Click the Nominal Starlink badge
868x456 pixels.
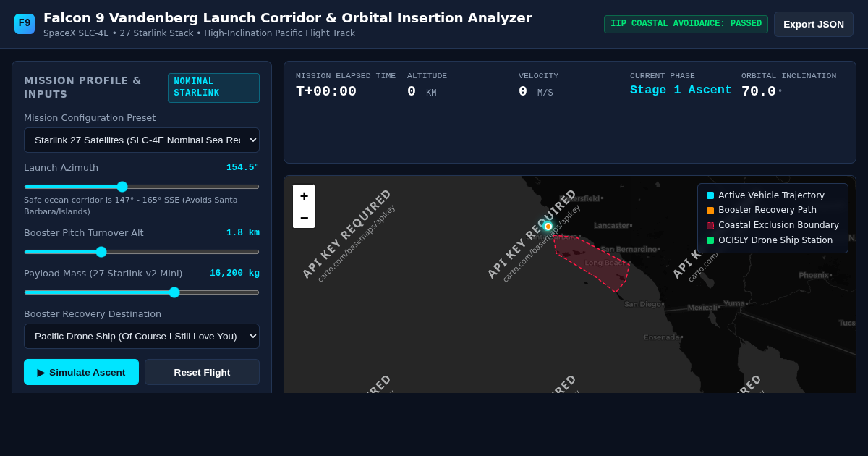(213, 88)
